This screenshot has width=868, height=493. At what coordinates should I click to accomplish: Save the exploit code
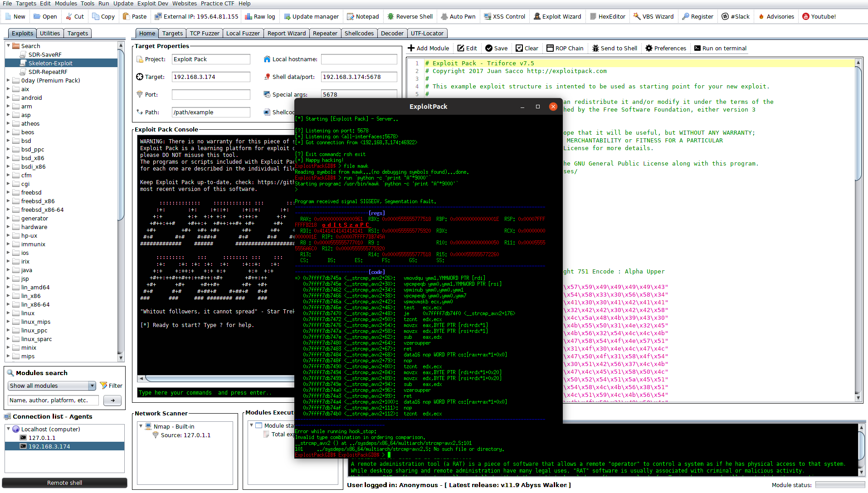point(496,48)
